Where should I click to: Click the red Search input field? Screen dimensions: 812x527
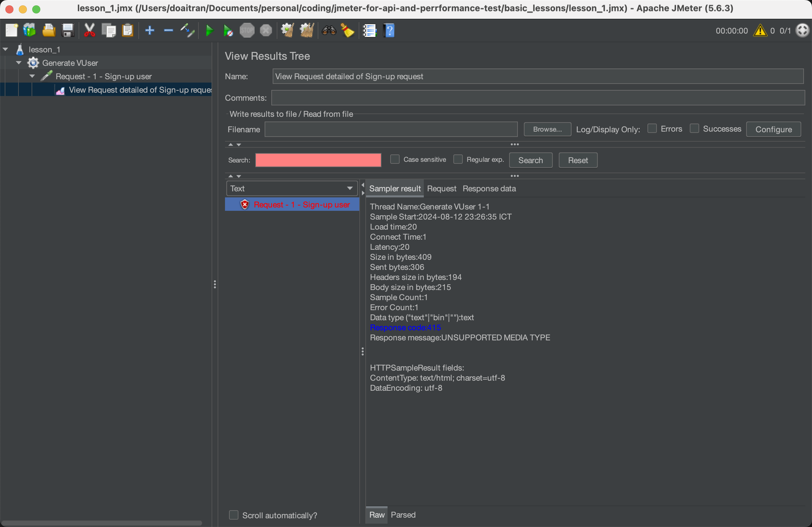[318, 160]
